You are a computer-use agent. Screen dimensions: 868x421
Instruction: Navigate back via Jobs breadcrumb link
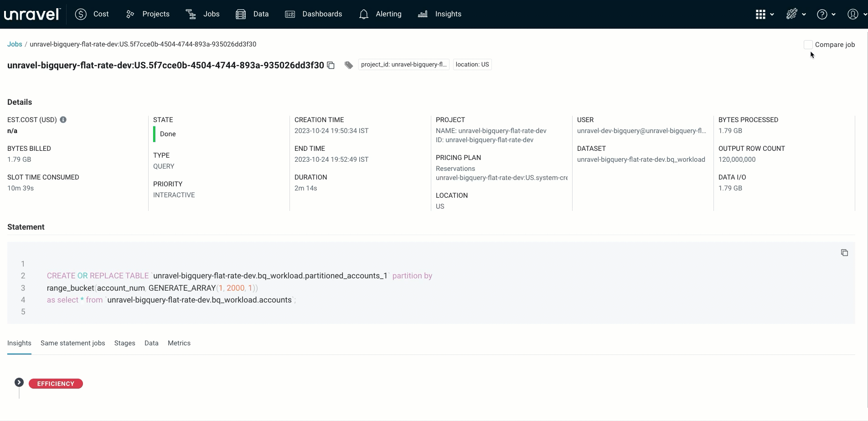[x=14, y=44]
